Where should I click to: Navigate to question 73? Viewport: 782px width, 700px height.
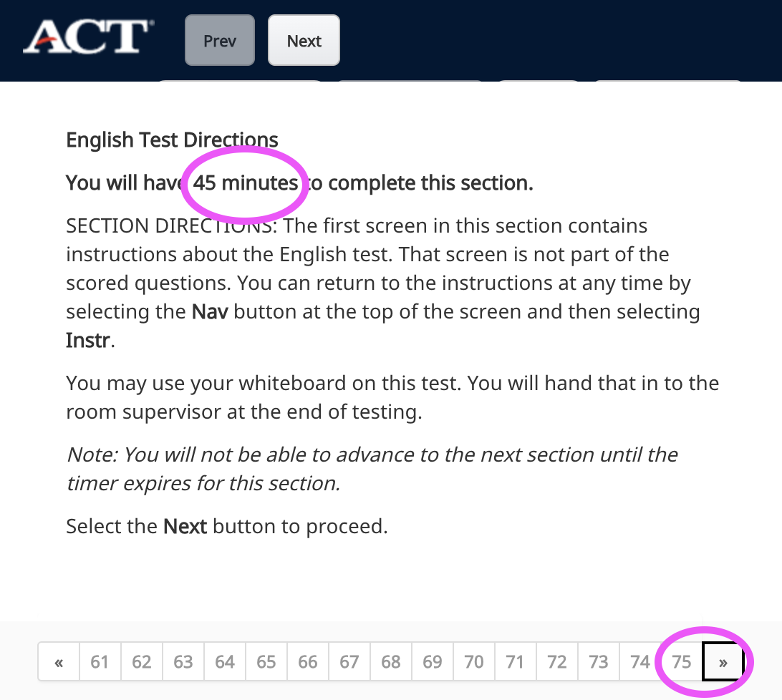[598, 661]
